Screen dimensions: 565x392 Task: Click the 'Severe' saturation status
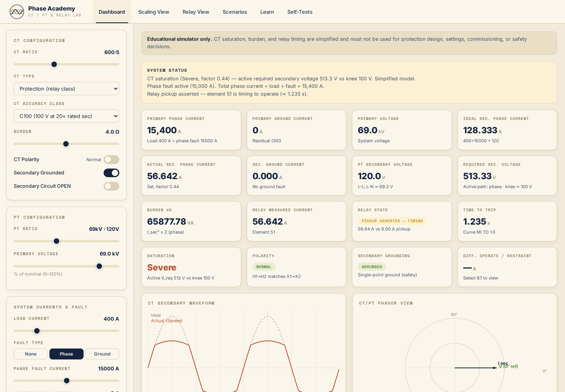161,268
